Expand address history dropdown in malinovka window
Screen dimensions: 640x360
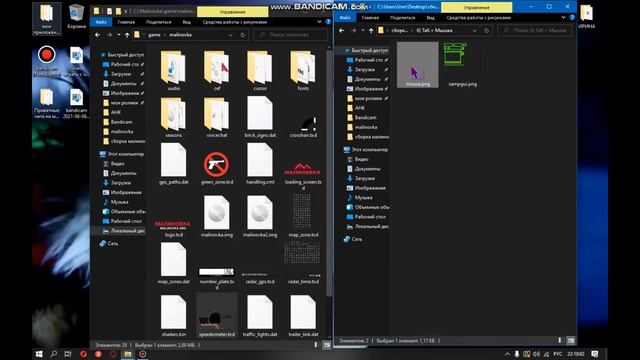coord(231,35)
